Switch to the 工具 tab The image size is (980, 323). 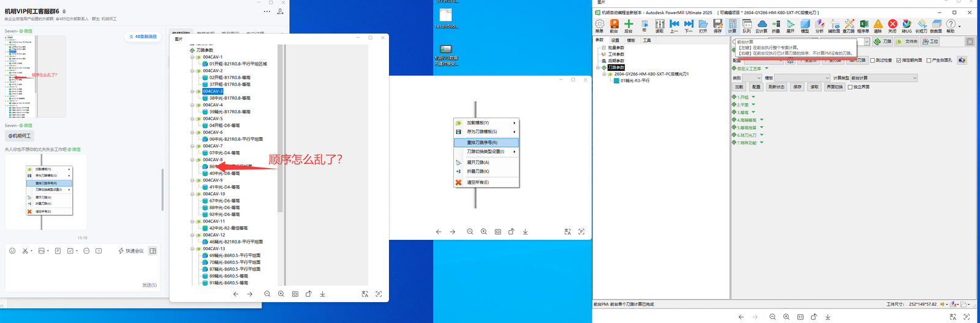[x=647, y=40]
